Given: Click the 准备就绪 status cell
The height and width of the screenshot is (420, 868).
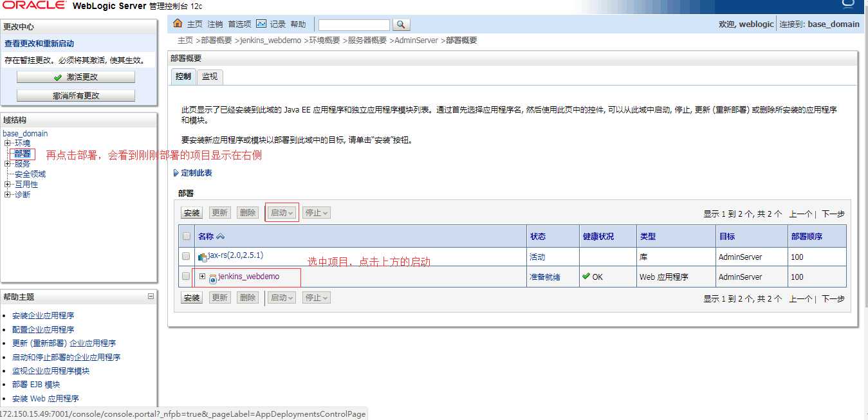Looking at the screenshot, I should (545, 277).
